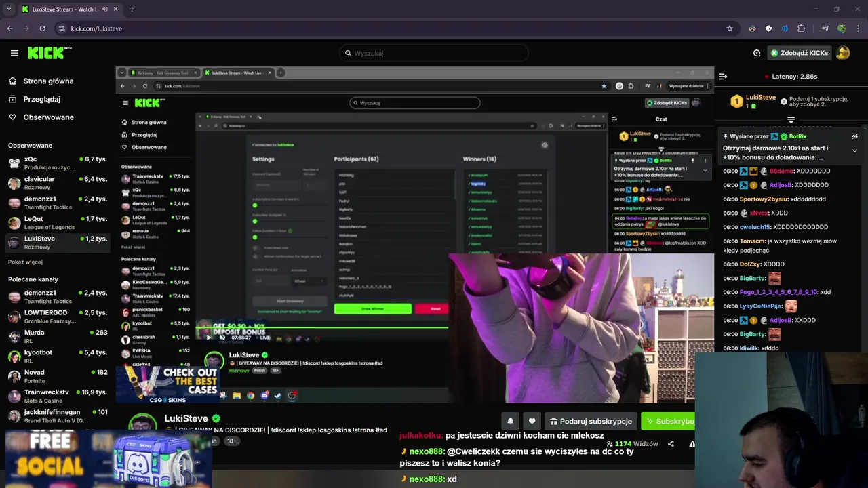Open the LeQut channel
The width and height of the screenshot is (868, 488).
[58, 222]
